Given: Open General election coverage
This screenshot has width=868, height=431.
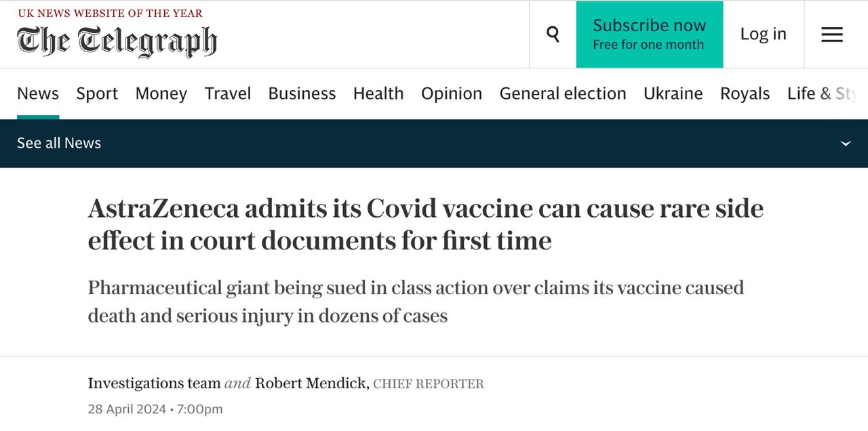Looking at the screenshot, I should [x=563, y=94].
